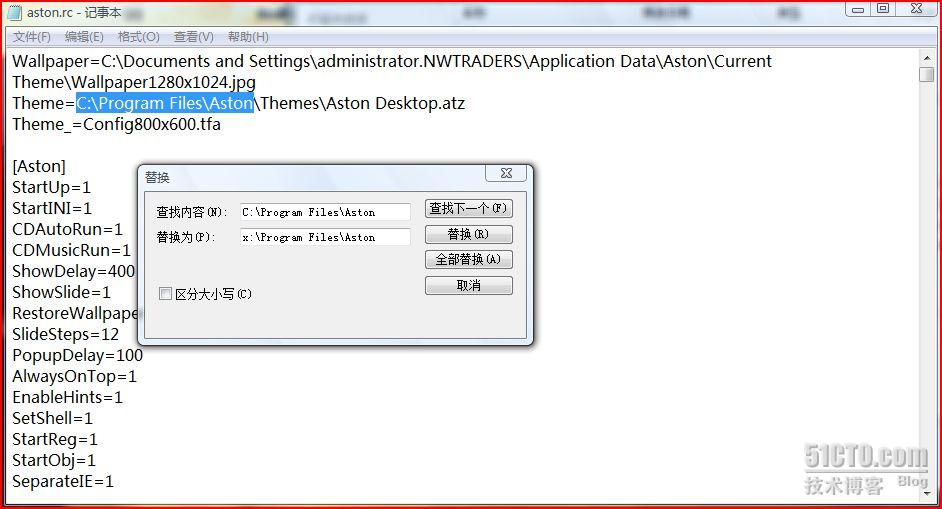Click the 'PopupDelay=100' line
Viewport: 942px width, 509px height.
tap(77, 355)
